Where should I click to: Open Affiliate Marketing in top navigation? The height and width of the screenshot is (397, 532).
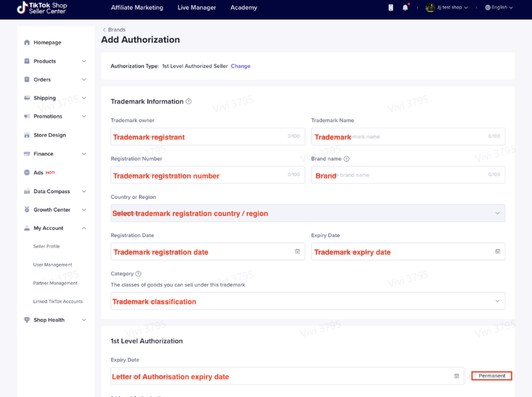pos(137,8)
